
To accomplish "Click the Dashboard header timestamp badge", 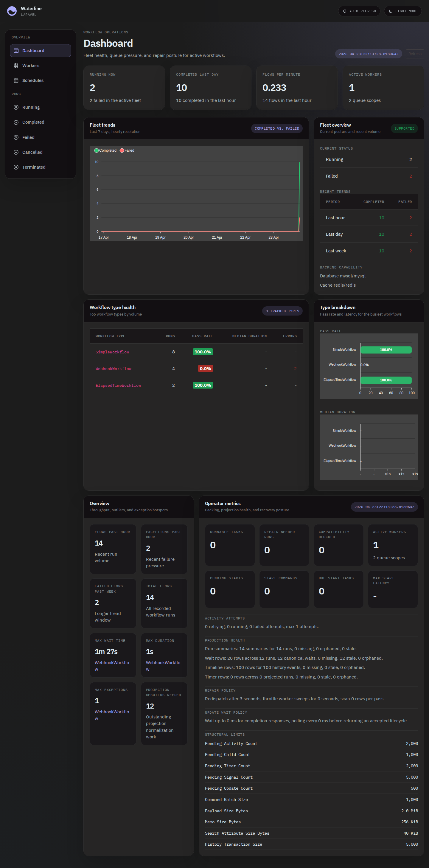I will point(368,54).
